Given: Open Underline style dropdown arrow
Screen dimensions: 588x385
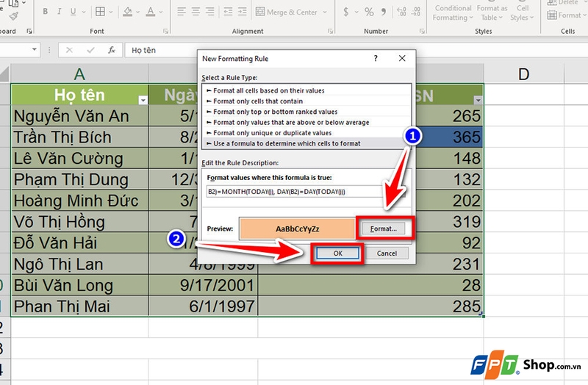Looking at the screenshot, I should pyautogui.click(x=83, y=12).
